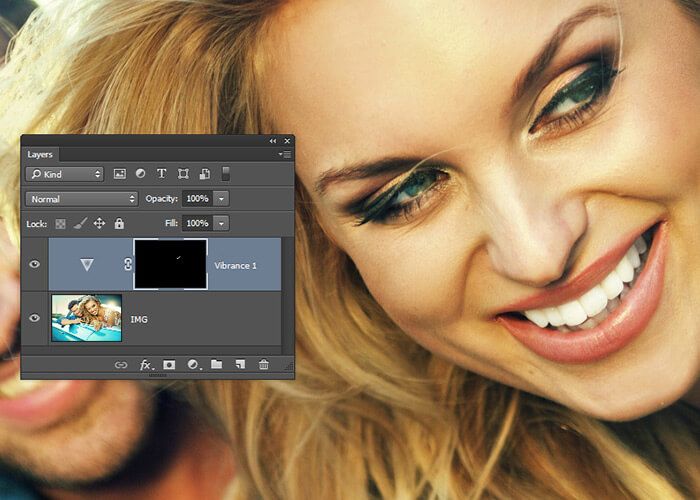Select the Vibrance 1 layer mask thumbnail
The width and height of the screenshot is (700, 500).
tap(170, 264)
